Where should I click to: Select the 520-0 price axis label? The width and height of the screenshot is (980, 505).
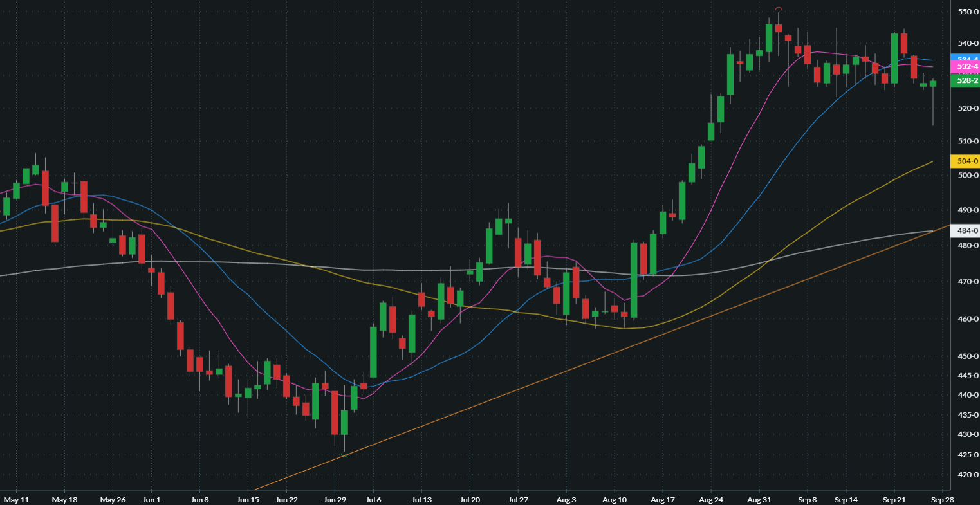(x=968, y=108)
